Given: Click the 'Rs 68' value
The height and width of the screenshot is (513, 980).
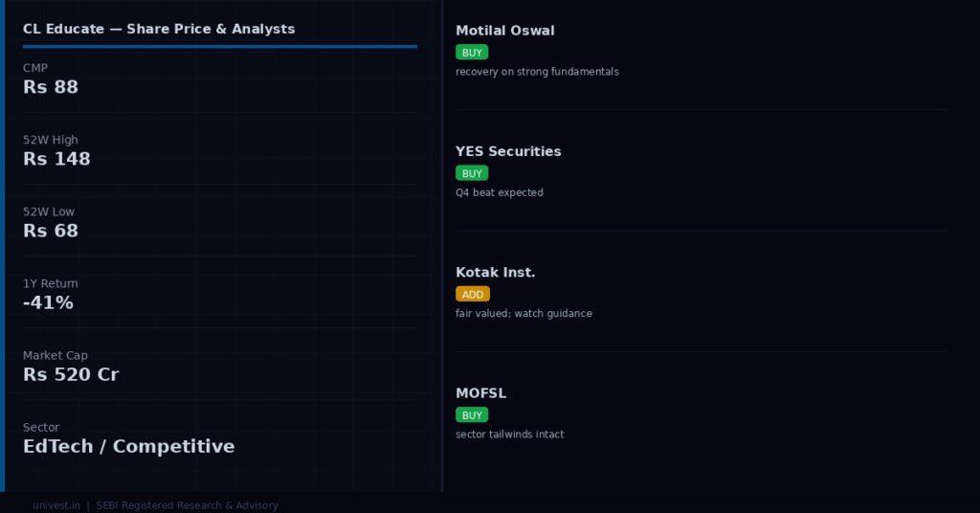Looking at the screenshot, I should click(51, 231).
